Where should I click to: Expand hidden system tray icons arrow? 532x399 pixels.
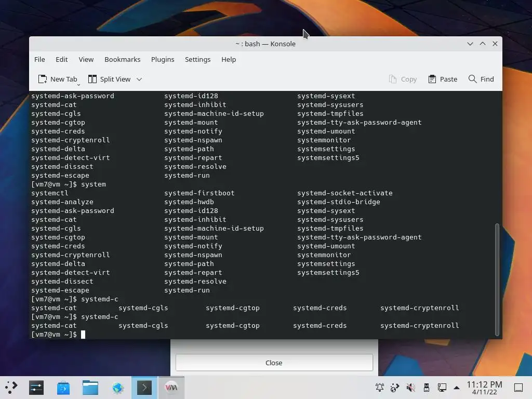[x=457, y=388]
